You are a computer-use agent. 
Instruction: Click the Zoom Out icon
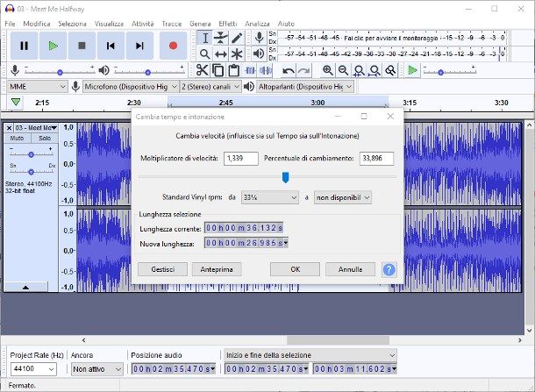[x=343, y=71]
